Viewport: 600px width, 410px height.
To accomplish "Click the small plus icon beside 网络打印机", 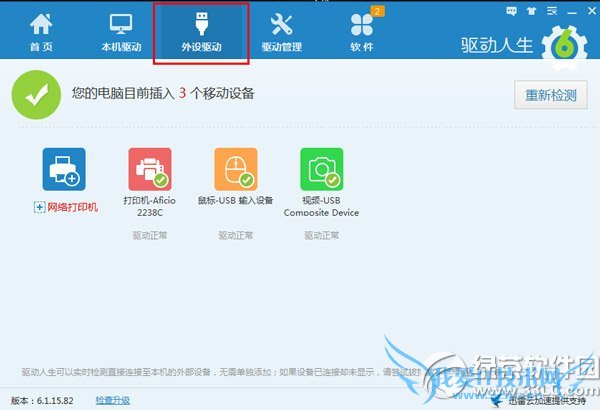I will [39, 207].
